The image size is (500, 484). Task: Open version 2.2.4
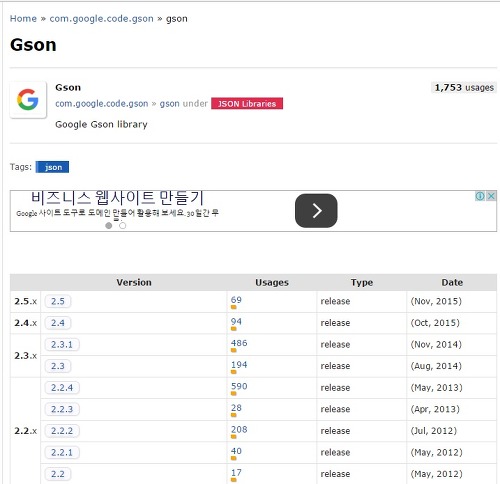click(x=62, y=388)
